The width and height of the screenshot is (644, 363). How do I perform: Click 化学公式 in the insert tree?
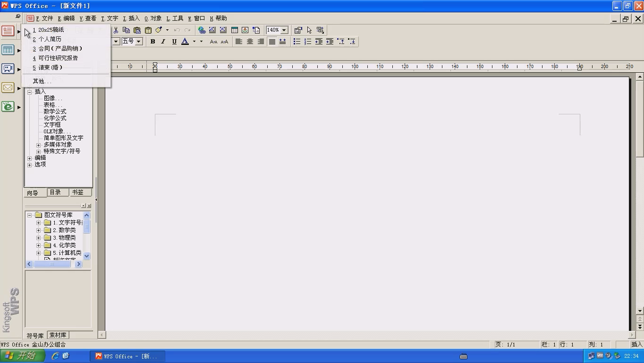click(55, 118)
